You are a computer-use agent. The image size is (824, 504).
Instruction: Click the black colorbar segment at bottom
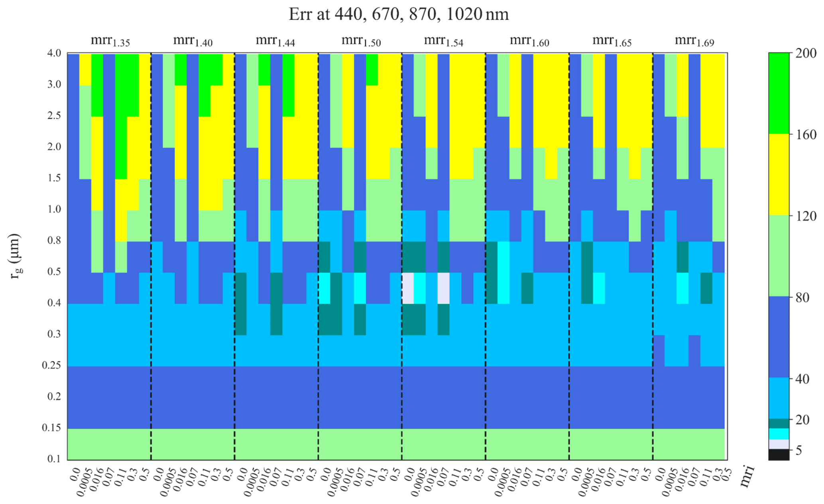pos(779,455)
